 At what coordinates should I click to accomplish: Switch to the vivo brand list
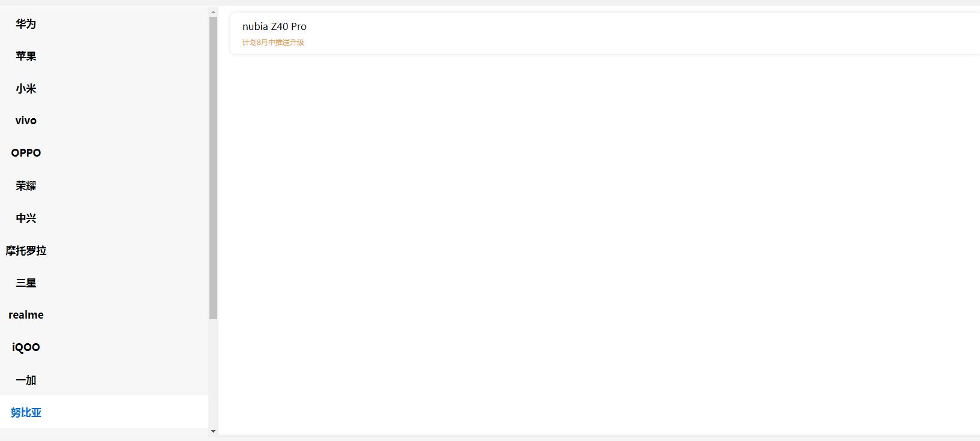[26, 121]
